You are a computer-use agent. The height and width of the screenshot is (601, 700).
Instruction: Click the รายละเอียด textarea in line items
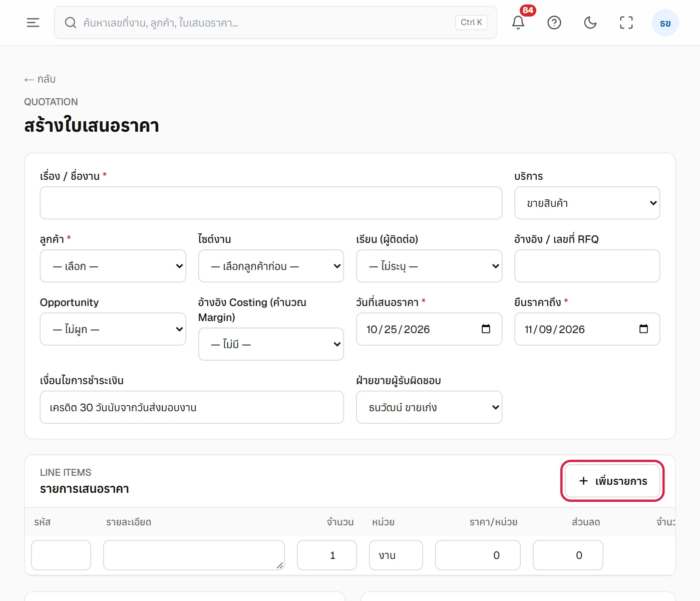(x=194, y=555)
